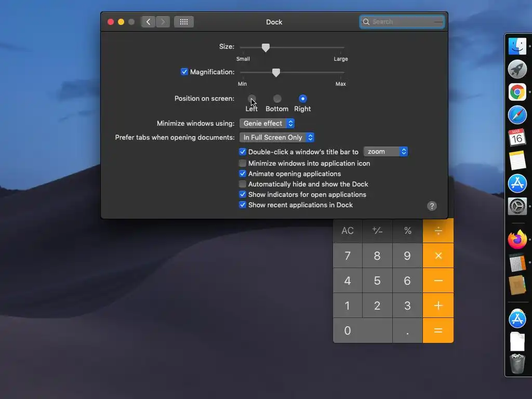Open the white document stack in Dock
Screen dimensions: 532x399
[517, 341]
